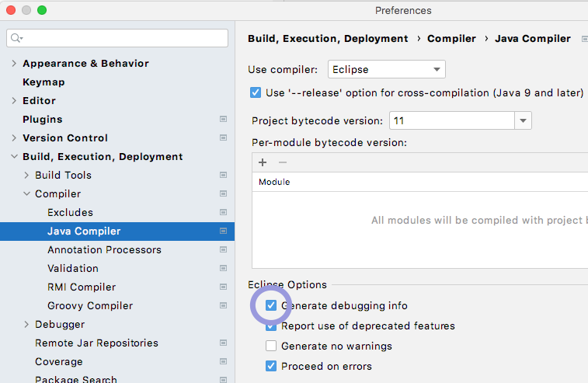
Task: Click the project-level icon beside Version Control
Action: coord(223,138)
